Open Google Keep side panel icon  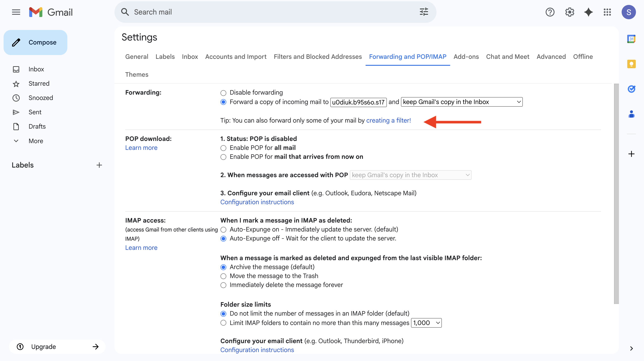(x=631, y=64)
